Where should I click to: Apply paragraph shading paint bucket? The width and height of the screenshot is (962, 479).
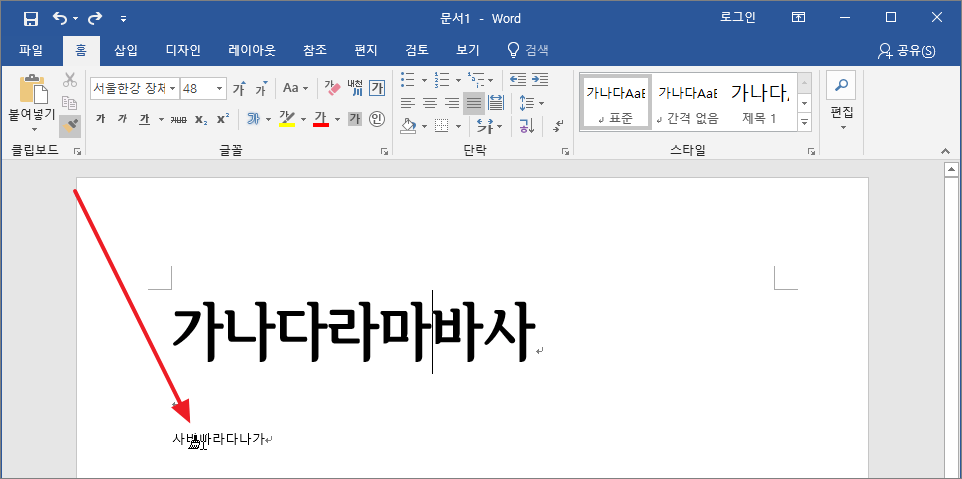point(408,126)
